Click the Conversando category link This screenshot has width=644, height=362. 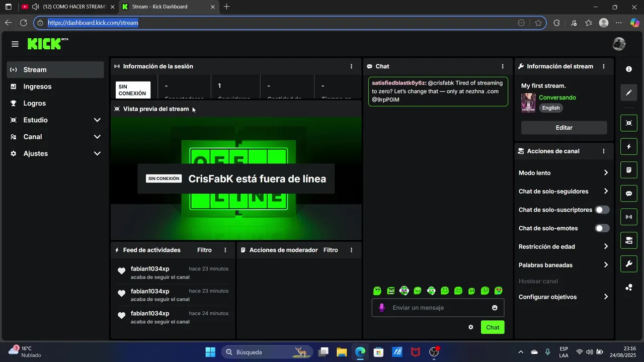click(557, 98)
